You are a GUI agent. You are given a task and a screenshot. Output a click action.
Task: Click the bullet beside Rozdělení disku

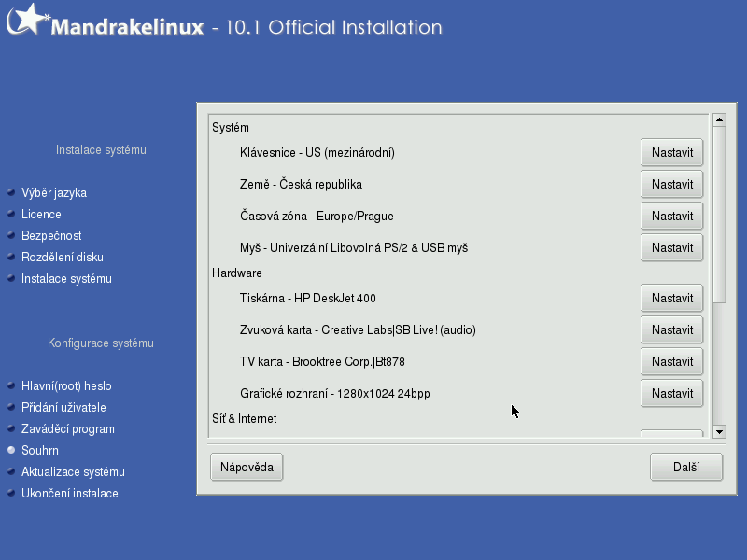click(x=11, y=257)
